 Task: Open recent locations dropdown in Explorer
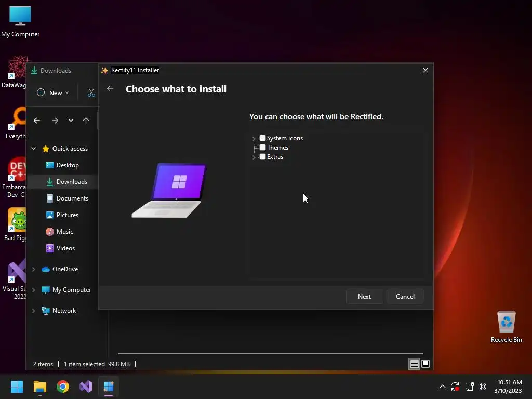click(x=71, y=121)
